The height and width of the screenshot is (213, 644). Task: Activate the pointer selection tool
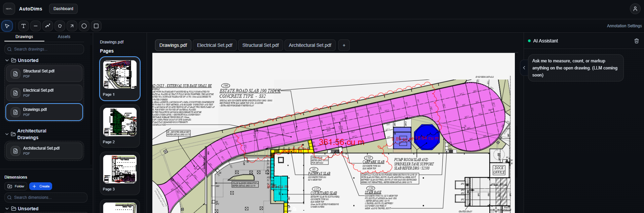pyautogui.click(x=7, y=26)
